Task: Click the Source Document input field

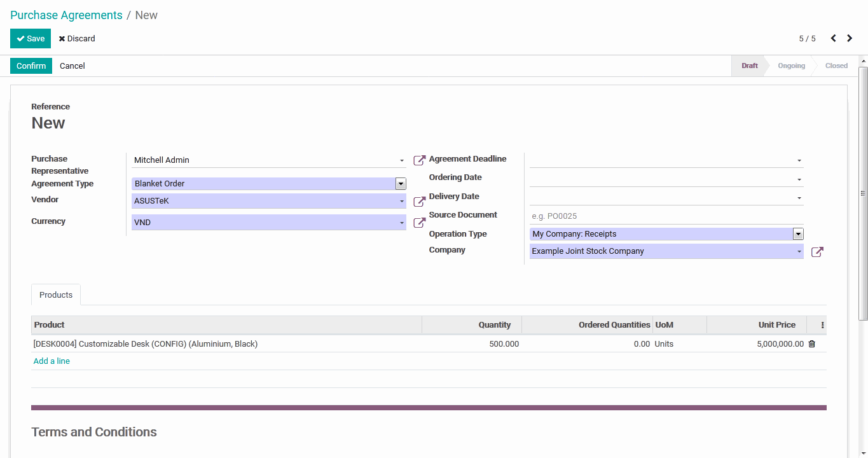Action: (666, 216)
